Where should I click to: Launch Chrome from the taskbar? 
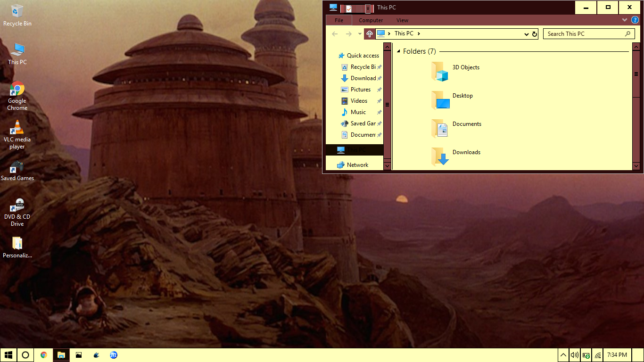tap(44, 355)
